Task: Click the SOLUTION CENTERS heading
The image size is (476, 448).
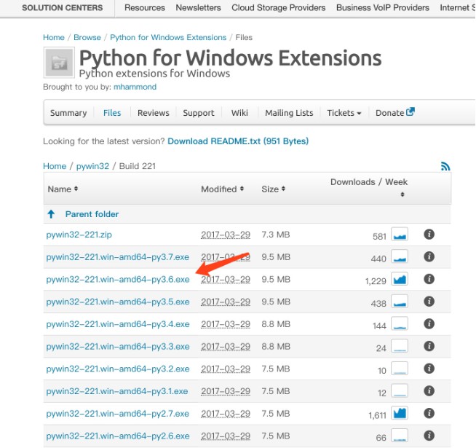Action: tap(63, 7)
